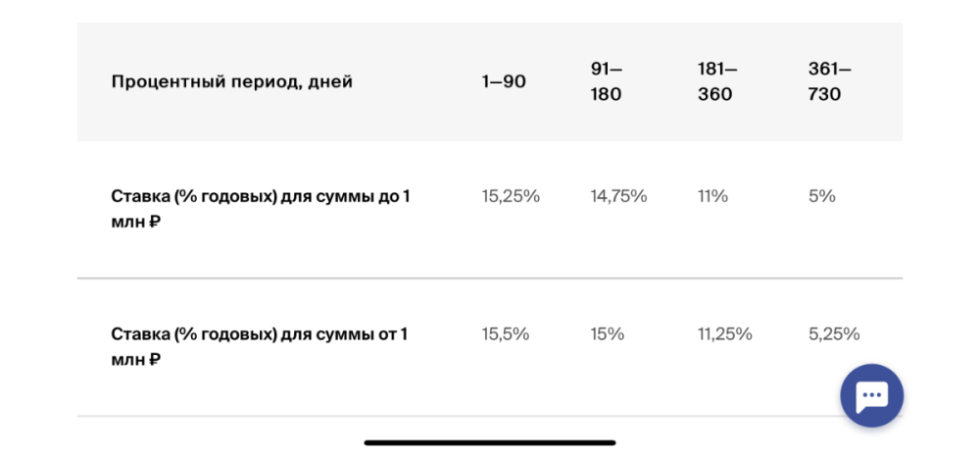Click the 'до 1 млн ₽' row label
980x454 pixels.
coord(261,209)
